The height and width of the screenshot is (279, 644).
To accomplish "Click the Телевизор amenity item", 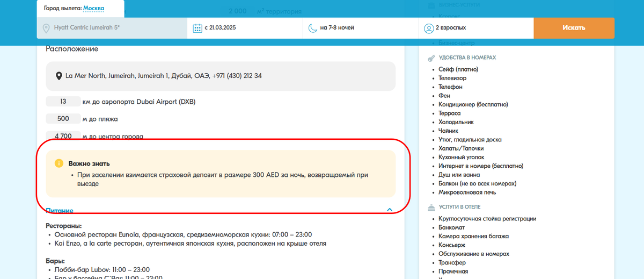I will pyautogui.click(x=452, y=78).
